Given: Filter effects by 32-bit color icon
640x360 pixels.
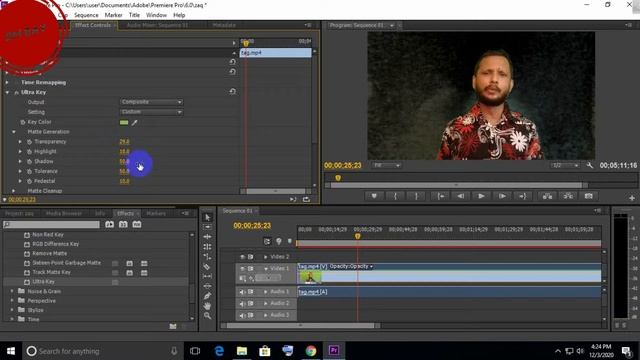Looking at the screenshot, I should [123, 224].
